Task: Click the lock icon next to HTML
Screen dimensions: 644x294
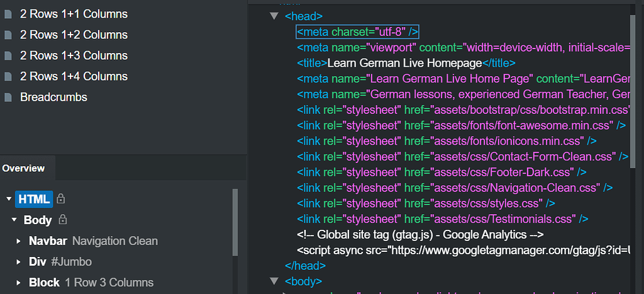Action: [x=61, y=199]
